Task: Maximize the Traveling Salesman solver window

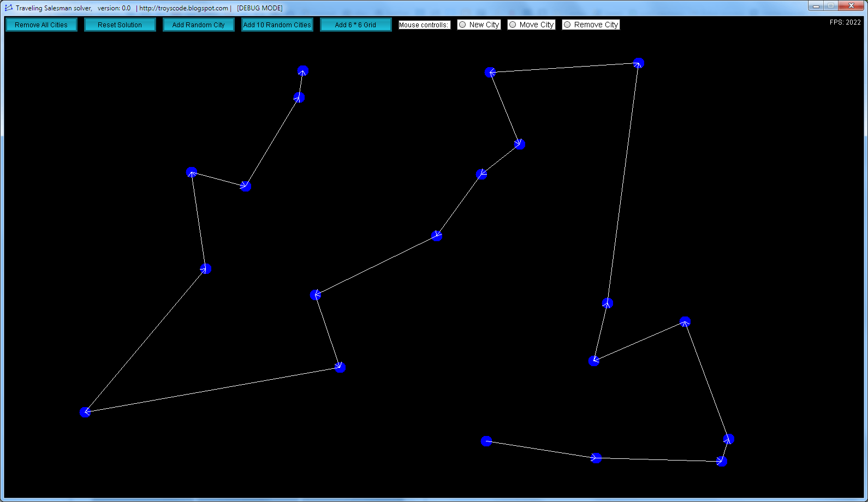Action: (x=831, y=6)
